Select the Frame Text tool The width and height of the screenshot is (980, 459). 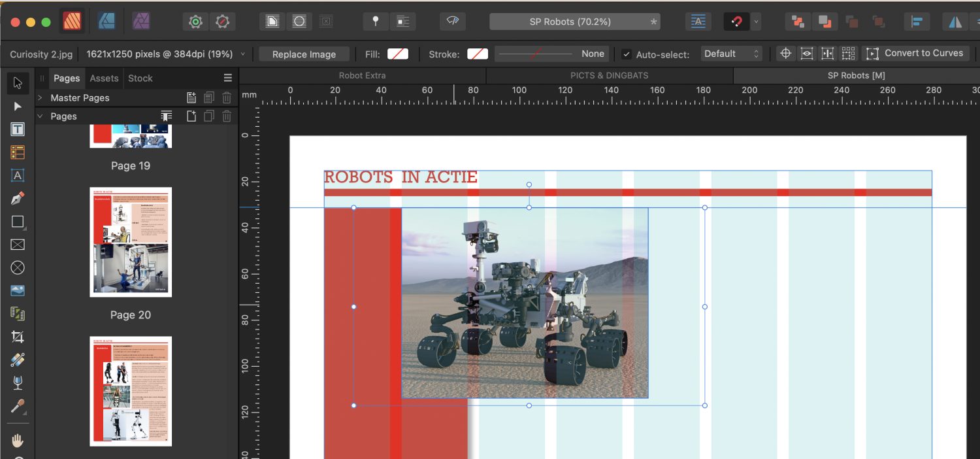coord(18,129)
